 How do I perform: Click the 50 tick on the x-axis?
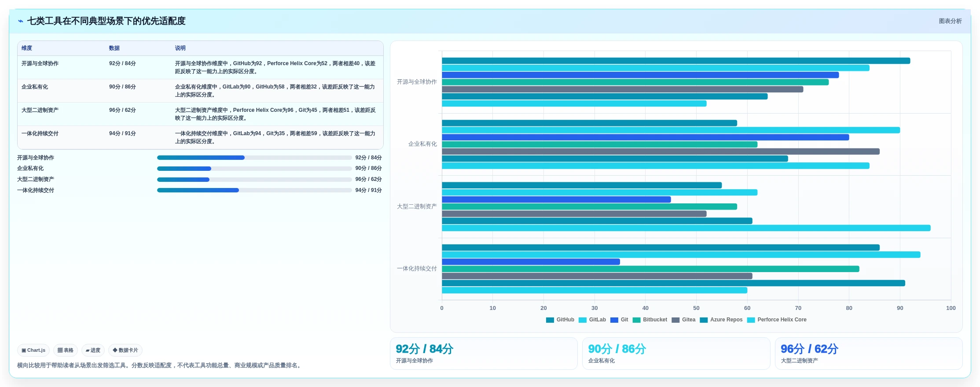click(x=696, y=308)
